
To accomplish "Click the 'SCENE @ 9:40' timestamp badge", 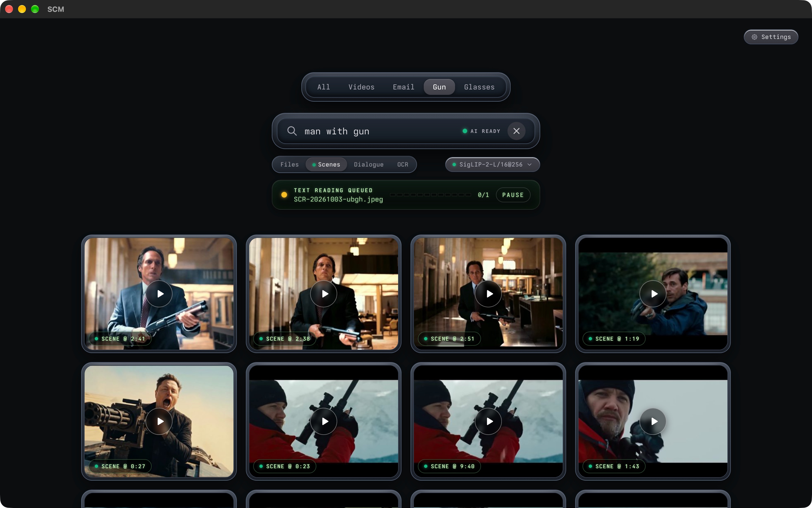I will [x=449, y=466].
